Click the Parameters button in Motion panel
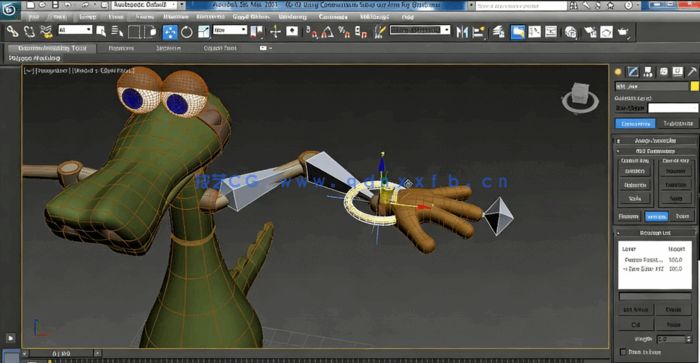 click(x=635, y=124)
